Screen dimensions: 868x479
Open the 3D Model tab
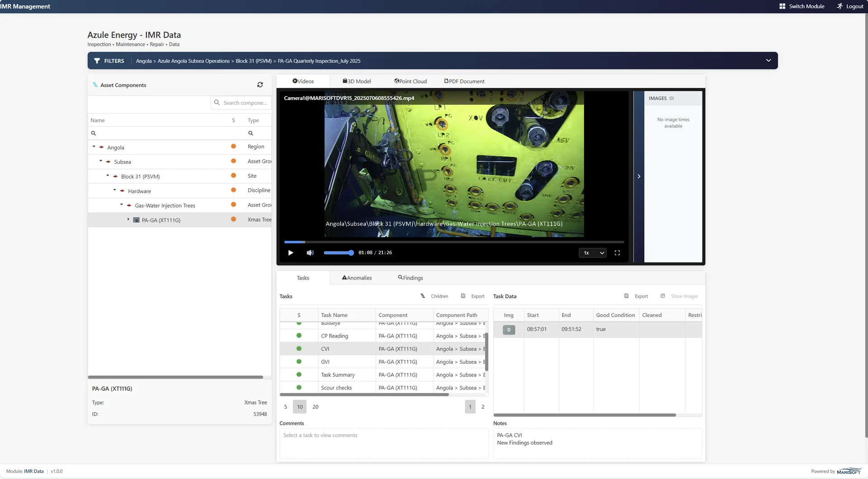pyautogui.click(x=357, y=81)
